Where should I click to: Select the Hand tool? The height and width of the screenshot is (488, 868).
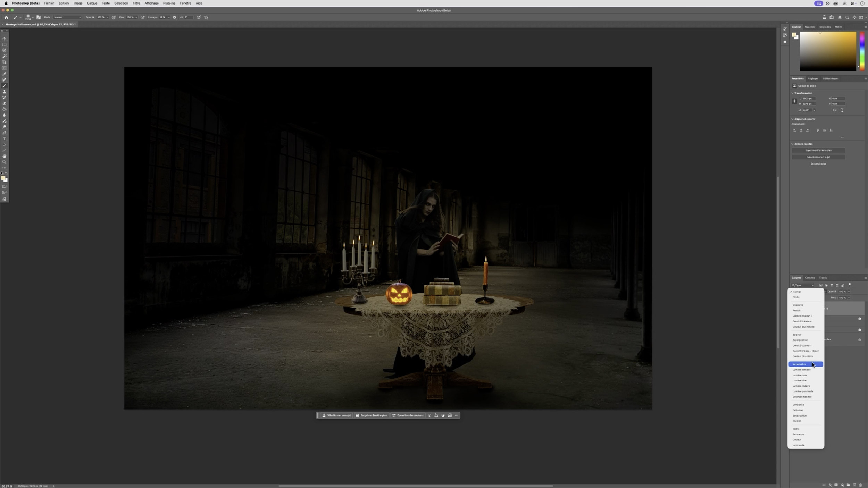(5, 156)
